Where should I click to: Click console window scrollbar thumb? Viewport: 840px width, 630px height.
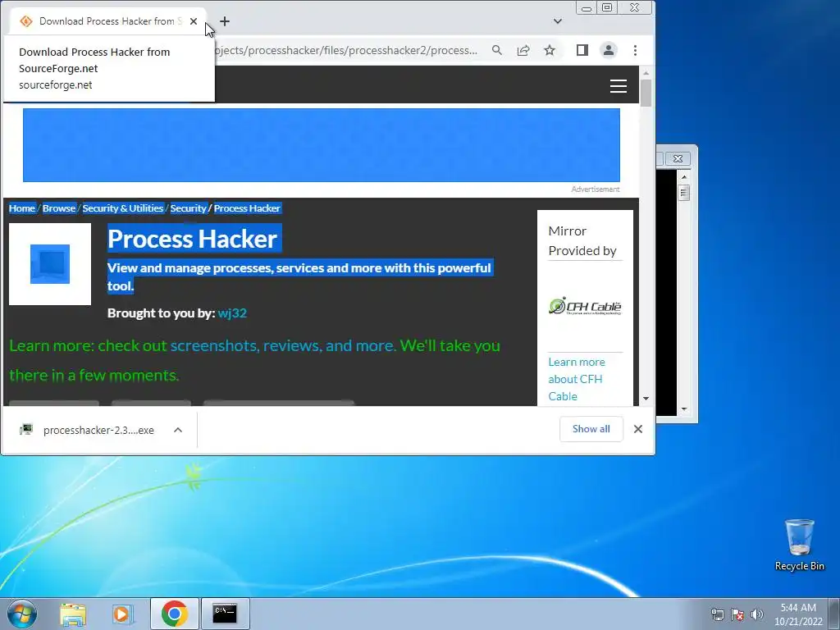683,192
